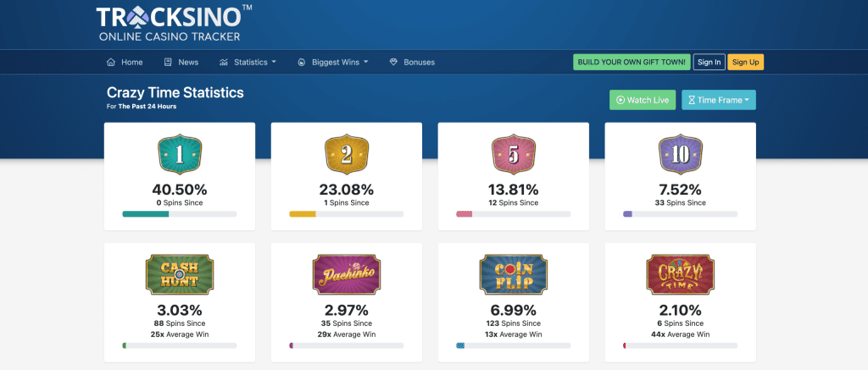Click the teal number 1 segment icon

[180, 154]
